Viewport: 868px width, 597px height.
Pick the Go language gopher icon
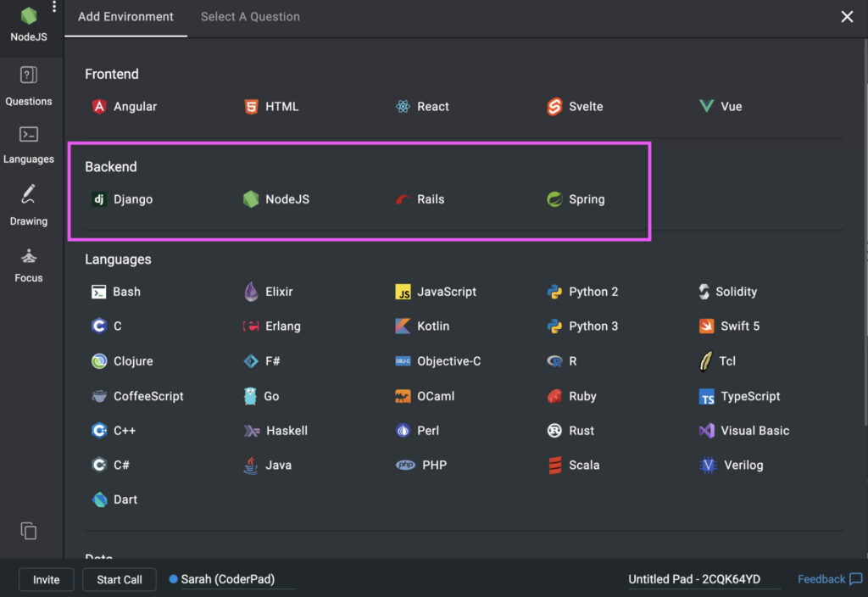tap(250, 396)
